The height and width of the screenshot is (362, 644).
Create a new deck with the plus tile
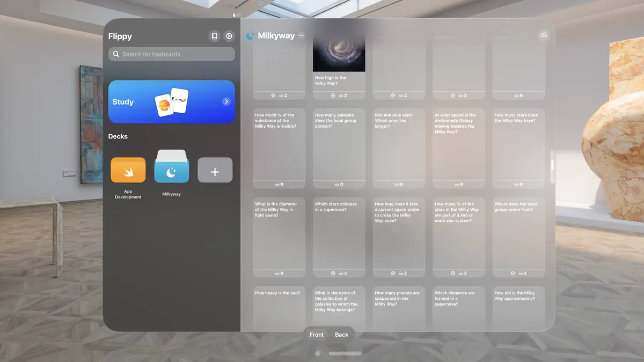[x=215, y=170]
